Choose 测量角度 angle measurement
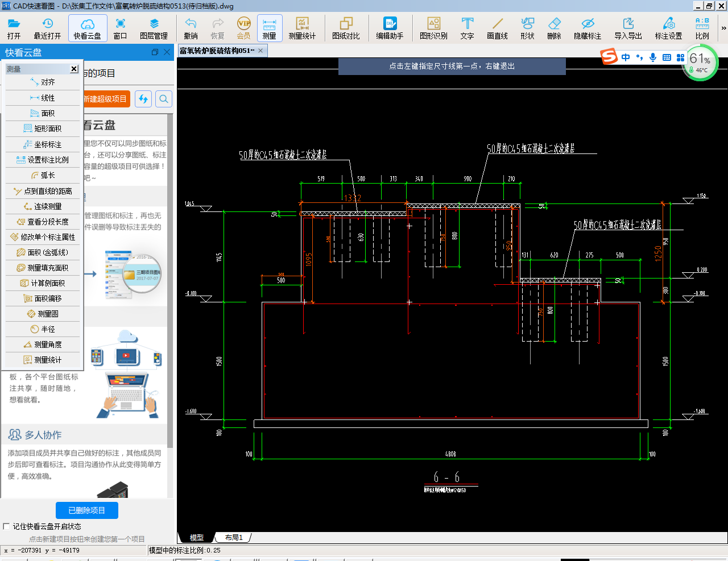 point(44,344)
